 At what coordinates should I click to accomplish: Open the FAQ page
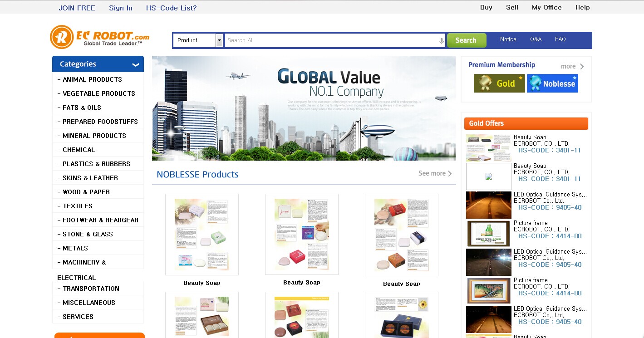point(560,39)
